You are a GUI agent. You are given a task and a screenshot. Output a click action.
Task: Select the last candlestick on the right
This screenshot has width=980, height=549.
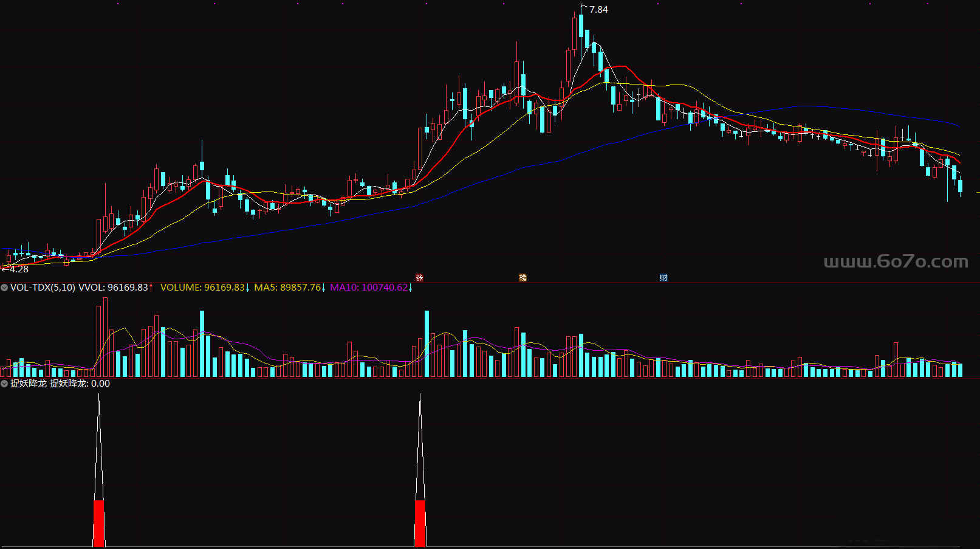960,185
